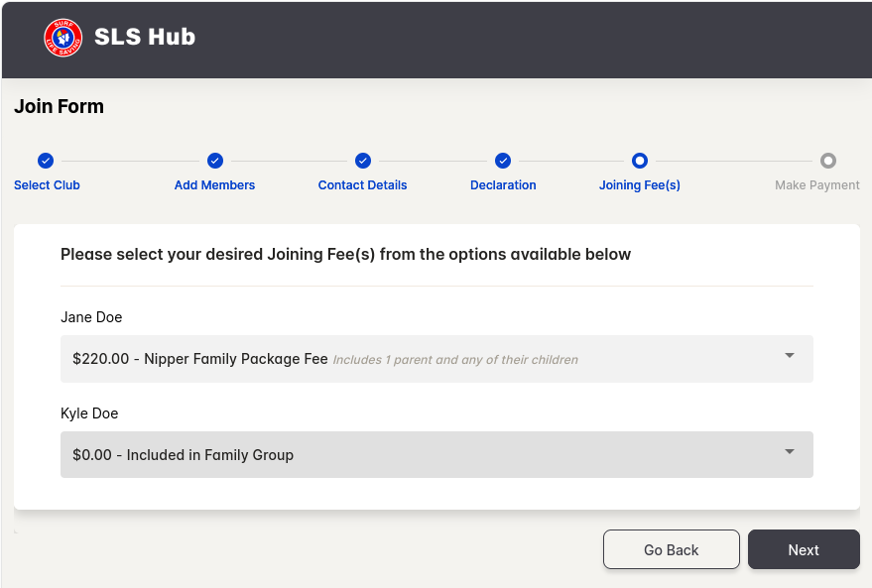Go to the Add Members step label
This screenshot has height=588, width=872.
[214, 185]
